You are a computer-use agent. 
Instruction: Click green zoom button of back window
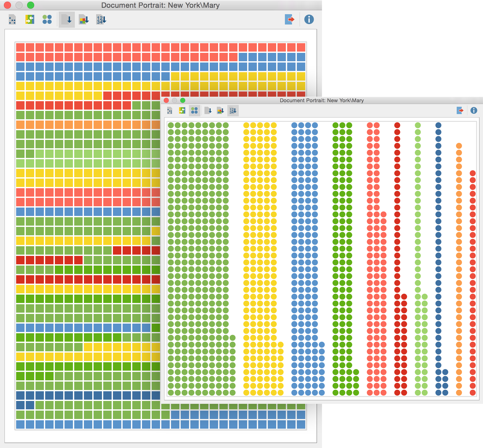click(31, 5)
